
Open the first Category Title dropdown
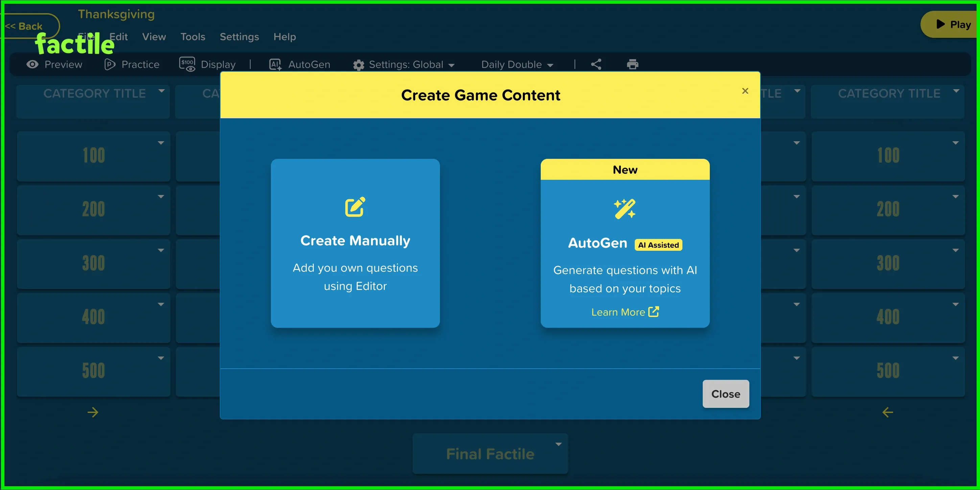click(162, 91)
